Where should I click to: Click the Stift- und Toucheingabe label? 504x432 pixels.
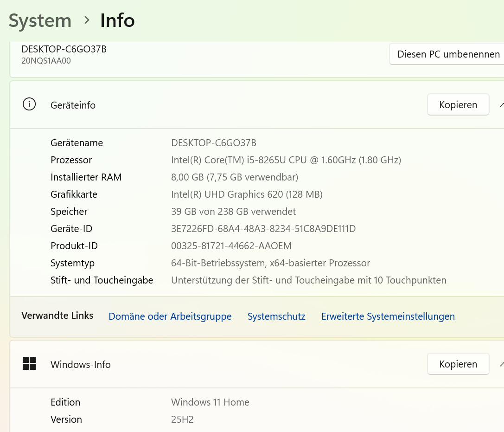coord(102,280)
